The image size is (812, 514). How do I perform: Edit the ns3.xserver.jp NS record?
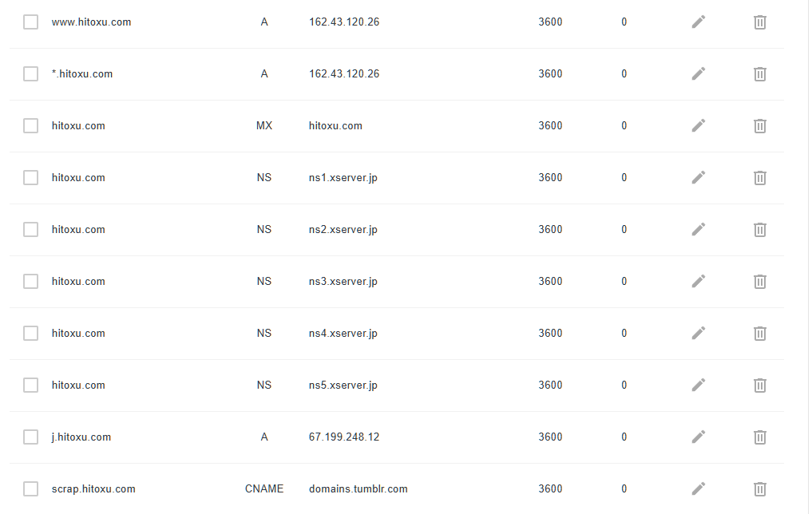(x=699, y=282)
